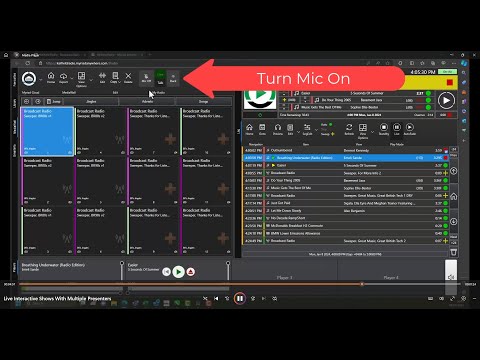
Task: Click the Preview headphones icon
Action: (x=278, y=129)
